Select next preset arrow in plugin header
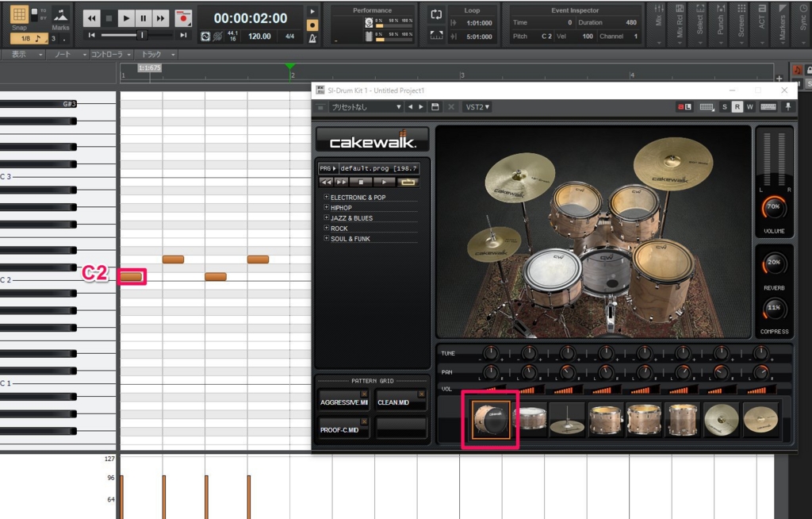Image resolution: width=812 pixels, height=519 pixels. click(421, 107)
